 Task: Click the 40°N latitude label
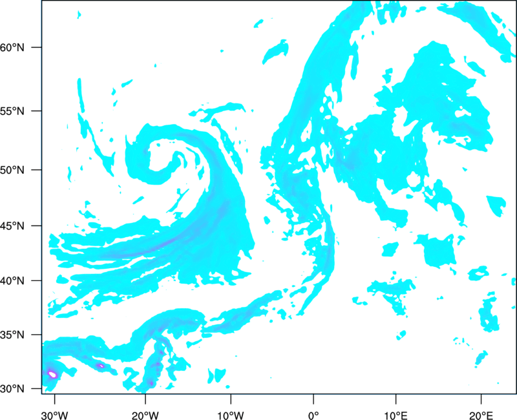click(12, 281)
